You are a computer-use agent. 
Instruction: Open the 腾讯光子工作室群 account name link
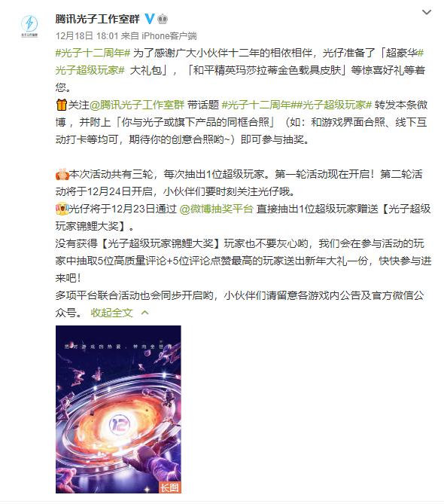coord(98,19)
